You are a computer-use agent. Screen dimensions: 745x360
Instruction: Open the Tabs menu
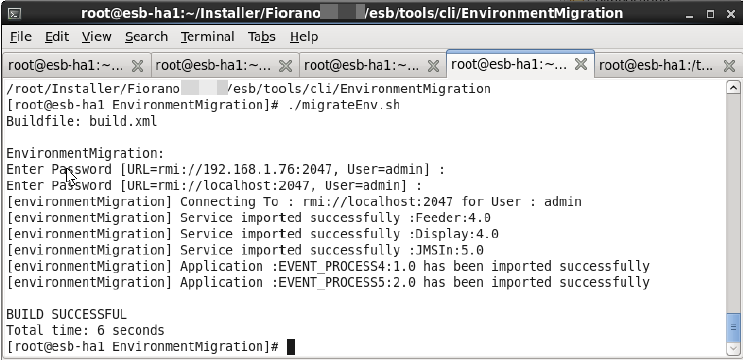pos(262,37)
